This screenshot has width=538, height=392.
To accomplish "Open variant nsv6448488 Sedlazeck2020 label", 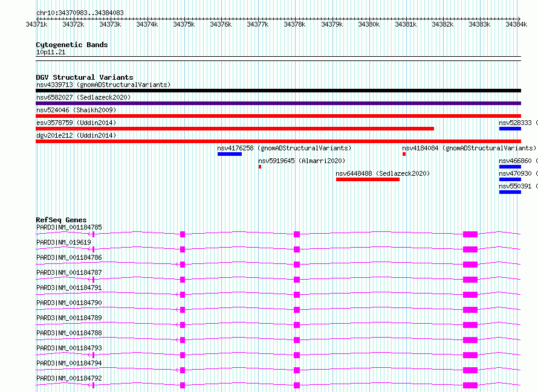I will (383, 173).
